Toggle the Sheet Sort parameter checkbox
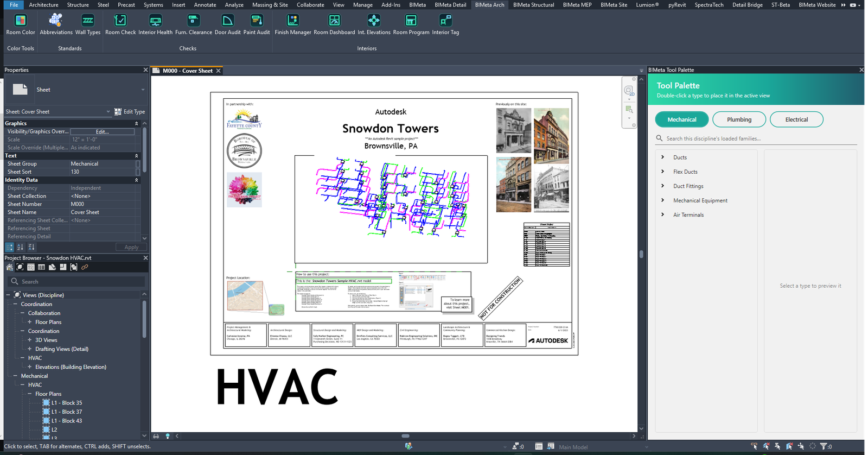868x455 pixels. click(138, 172)
